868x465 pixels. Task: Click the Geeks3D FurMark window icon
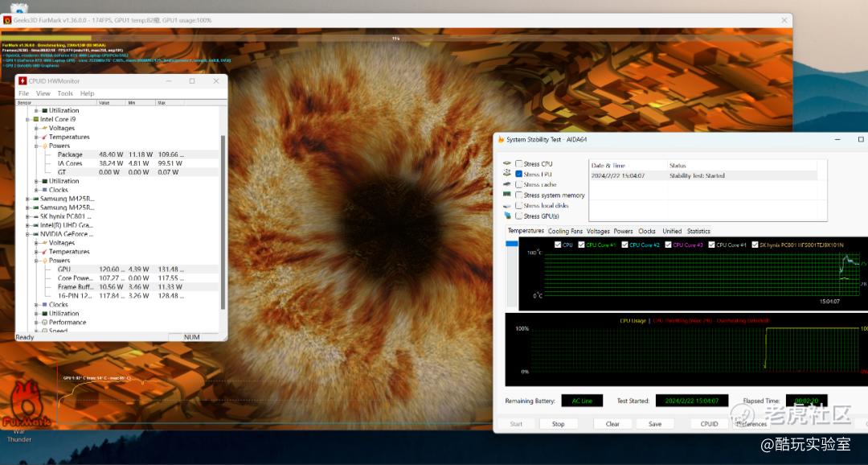coord(7,19)
